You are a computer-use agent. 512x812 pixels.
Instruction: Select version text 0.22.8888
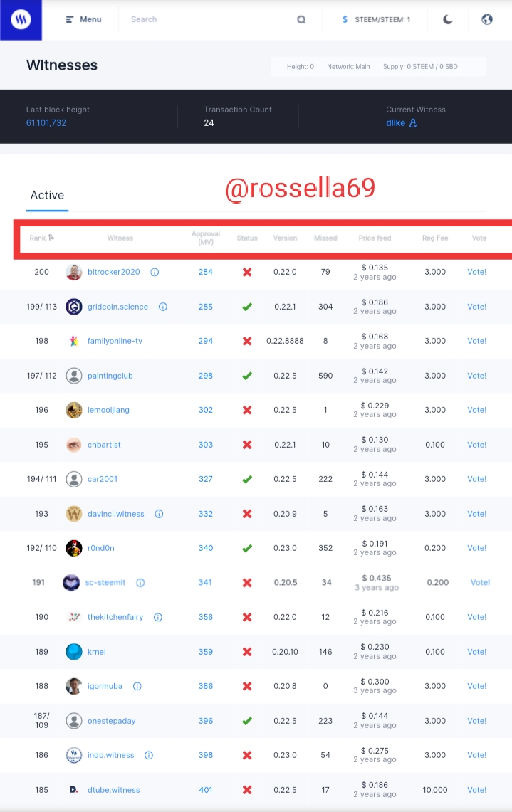285,341
